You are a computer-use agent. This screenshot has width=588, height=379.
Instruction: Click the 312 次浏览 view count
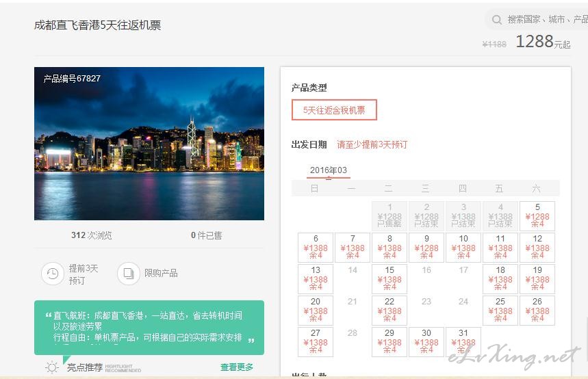(x=92, y=235)
